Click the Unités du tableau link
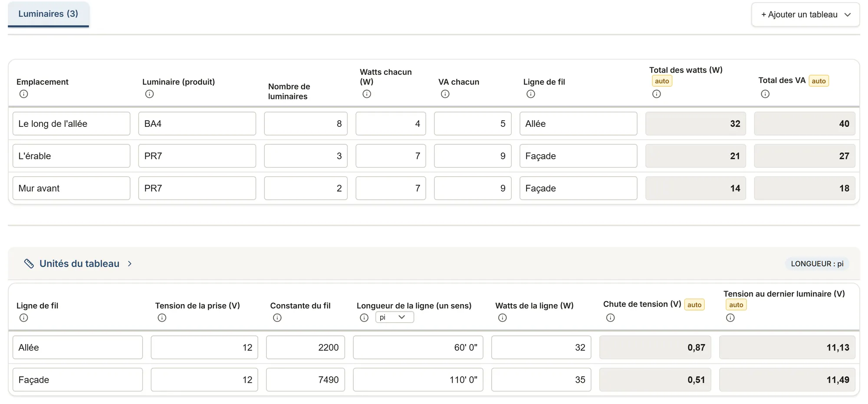This screenshot has width=868, height=404. pyautogui.click(x=79, y=264)
